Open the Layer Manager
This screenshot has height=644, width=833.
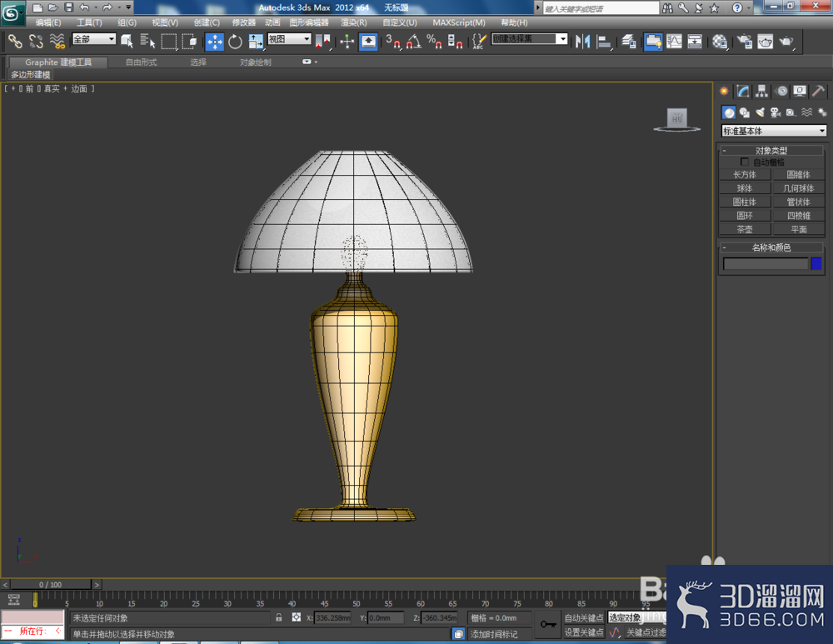pos(629,41)
